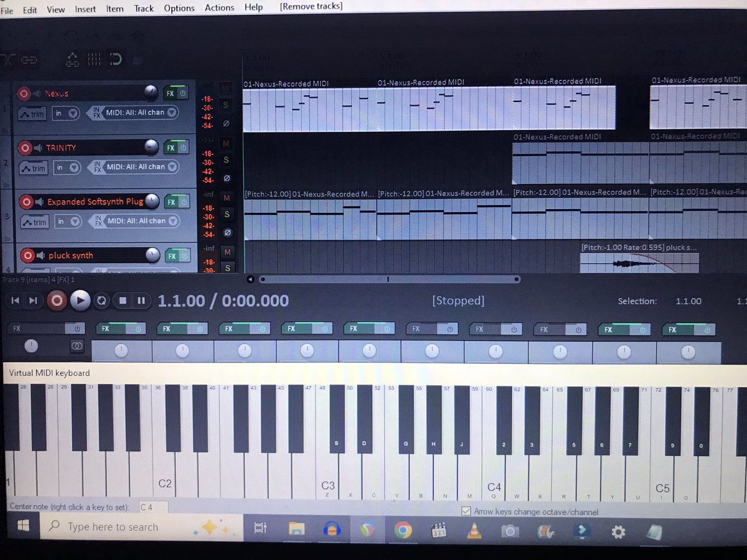This screenshot has height=560, width=747.
Task: Click the transport Record button
Action: coord(57,301)
